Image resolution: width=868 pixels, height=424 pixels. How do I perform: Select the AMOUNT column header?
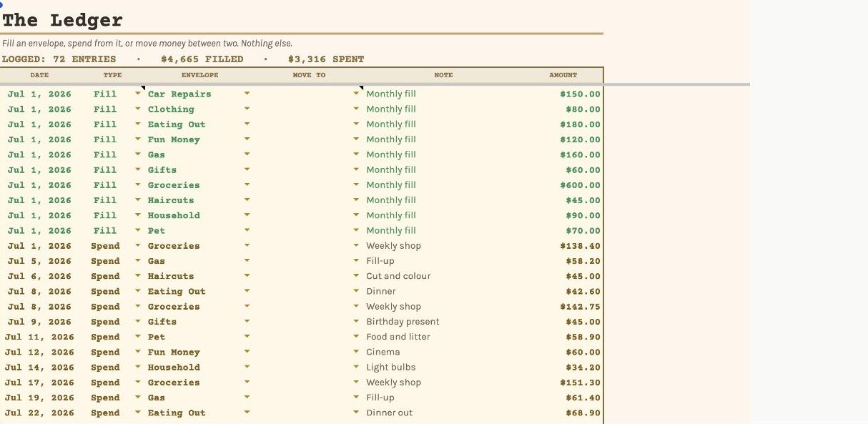pyautogui.click(x=563, y=75)
